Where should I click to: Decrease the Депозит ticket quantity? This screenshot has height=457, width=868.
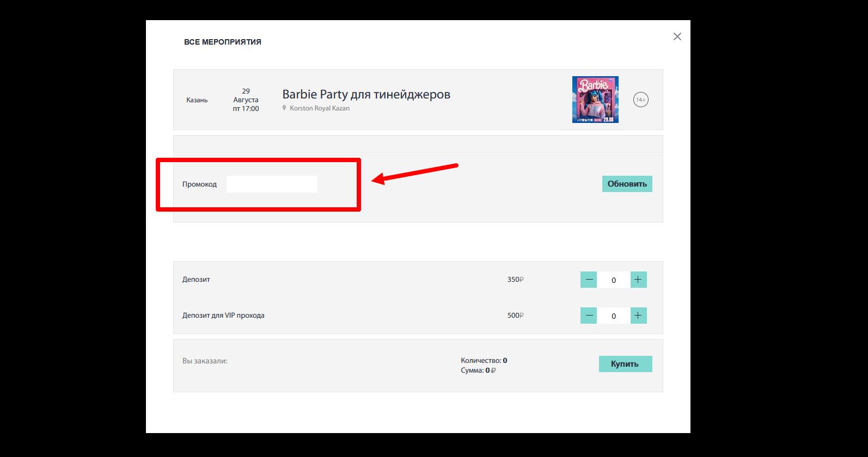click(589, 280)
